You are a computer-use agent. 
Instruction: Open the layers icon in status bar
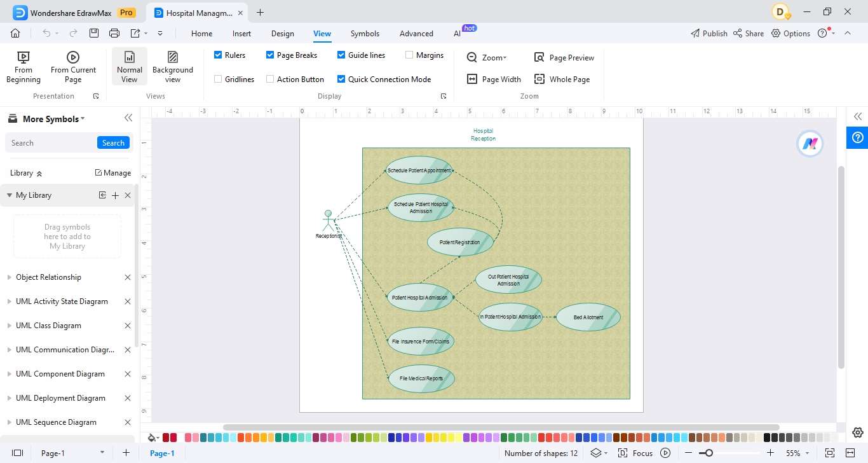(595, 453)
